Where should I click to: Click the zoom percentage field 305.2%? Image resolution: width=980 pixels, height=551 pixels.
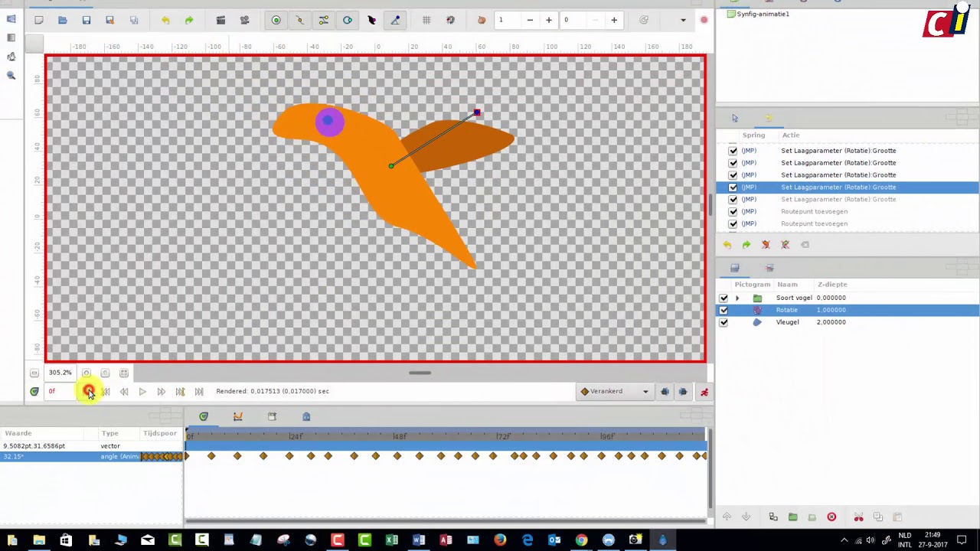(60, 373)
